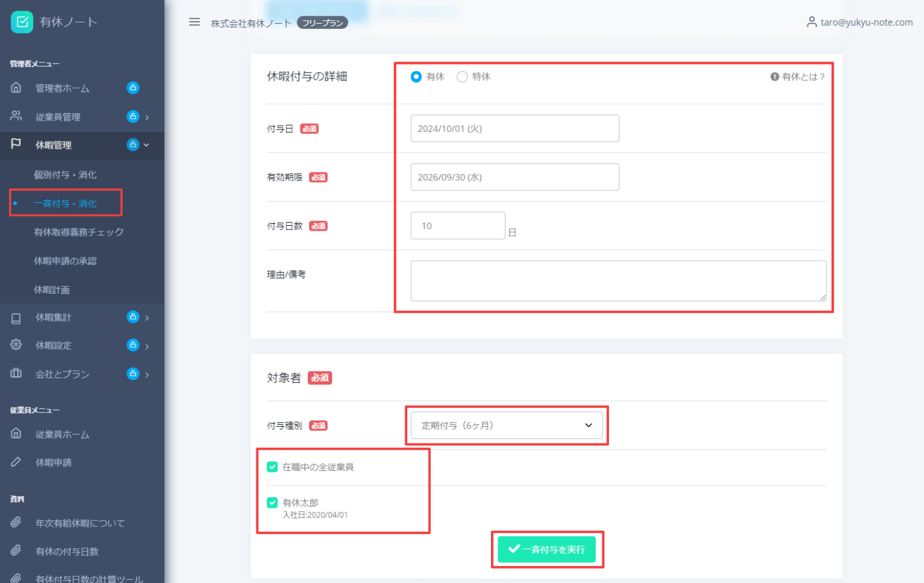
Task: Click the 休暇集計 book icon
Action: (16, 318)
